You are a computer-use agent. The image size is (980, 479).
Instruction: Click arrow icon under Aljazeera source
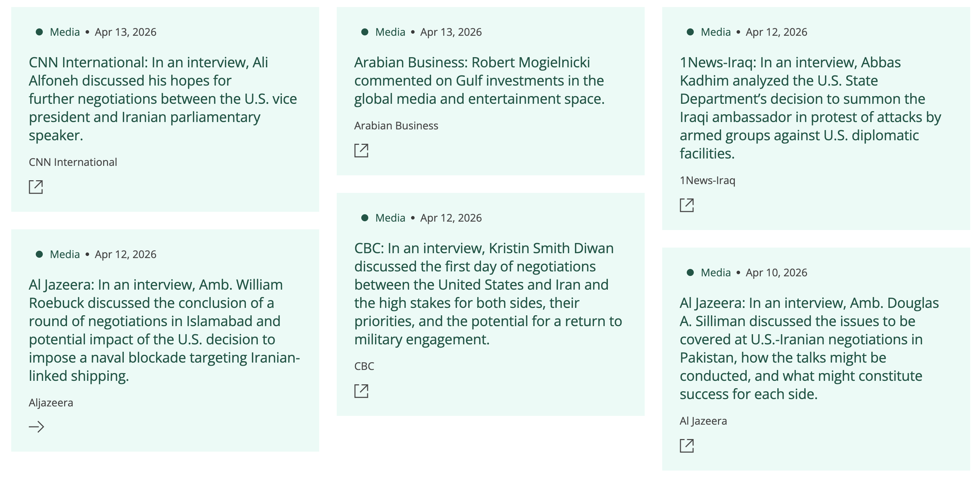(x=36, y=426)
